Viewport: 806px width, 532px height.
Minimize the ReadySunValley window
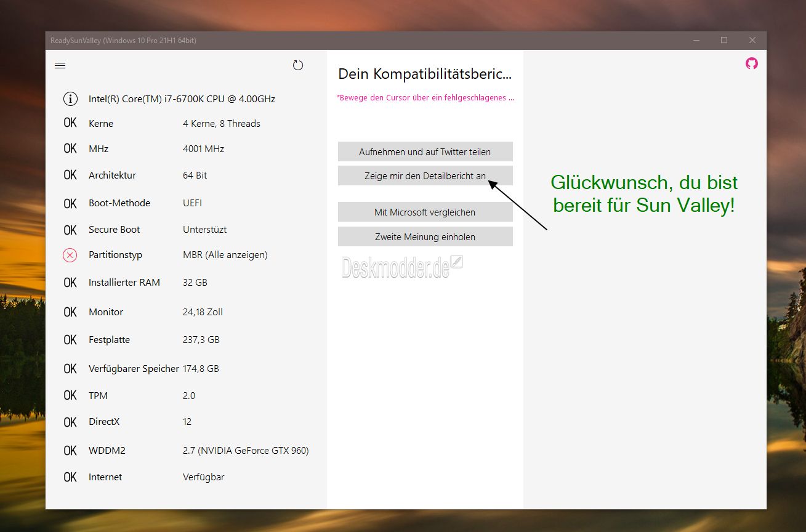point(696,41)
